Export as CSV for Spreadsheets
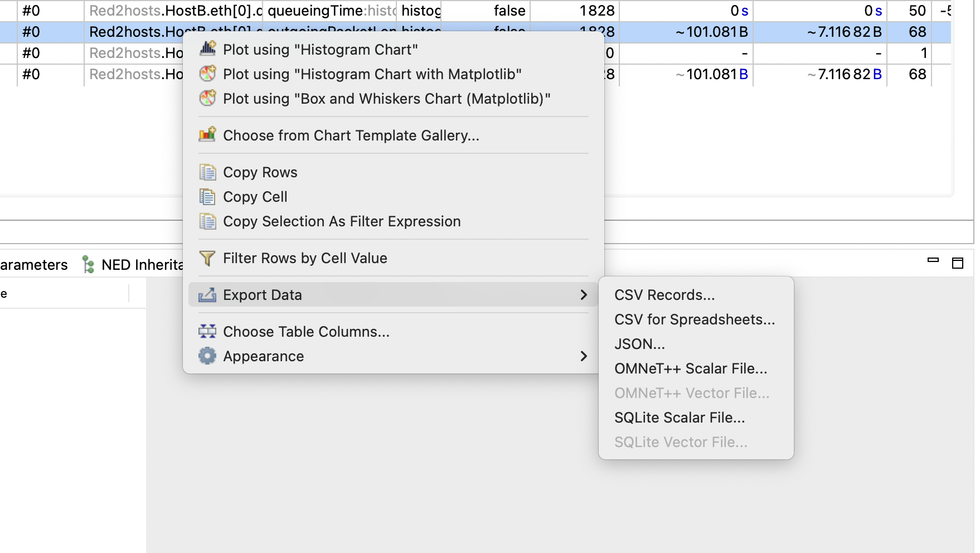Screen dimensions: 980x553 pyautogui.click(x=696, y=319)
